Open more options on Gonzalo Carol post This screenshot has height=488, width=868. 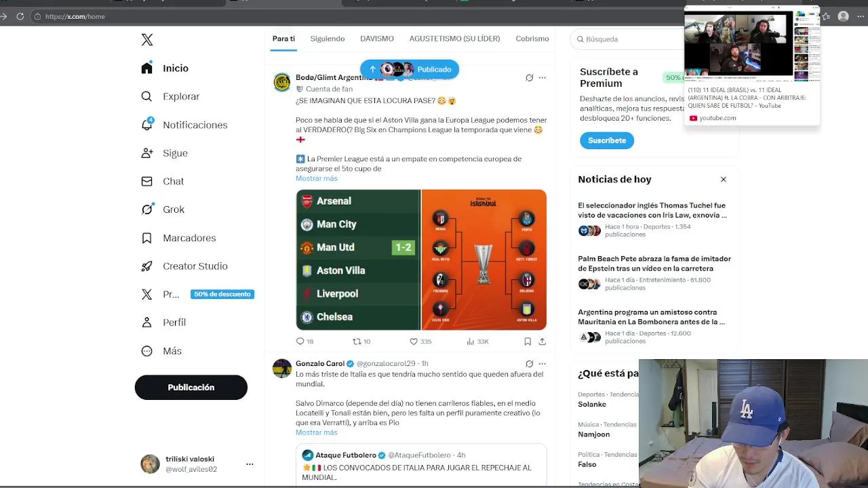point(542,364)
